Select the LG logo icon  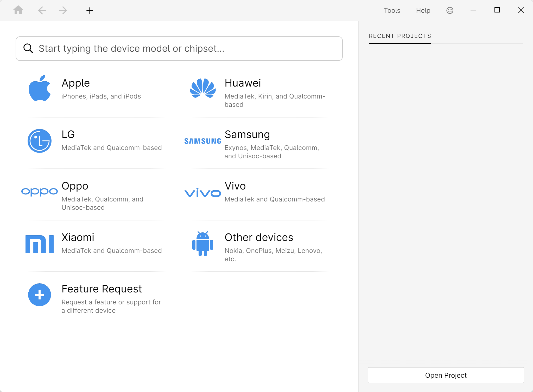[40, 141]
